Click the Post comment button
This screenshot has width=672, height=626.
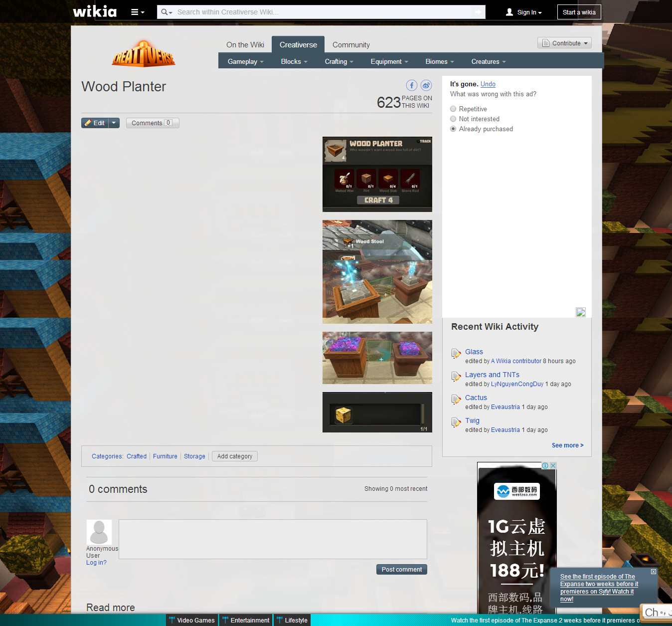click(402, 570)
